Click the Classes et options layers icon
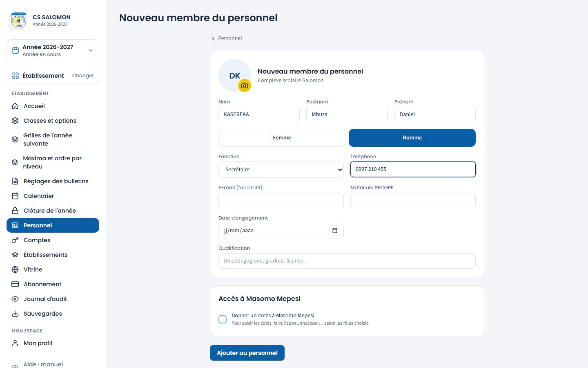The width and height of the screenshot is (588, 368). (15, 121)
